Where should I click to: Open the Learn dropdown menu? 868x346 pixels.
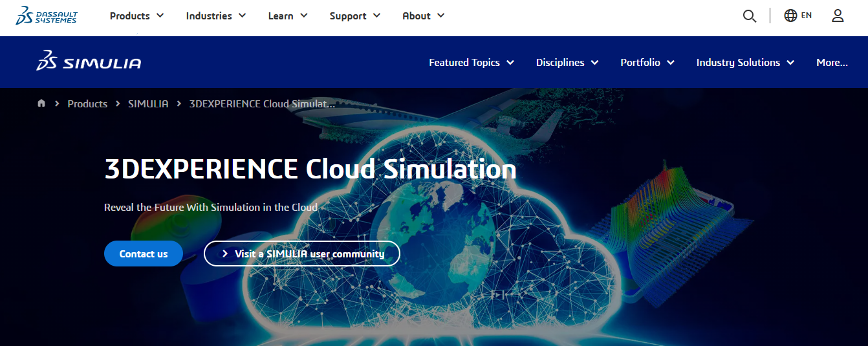point(288,16)
